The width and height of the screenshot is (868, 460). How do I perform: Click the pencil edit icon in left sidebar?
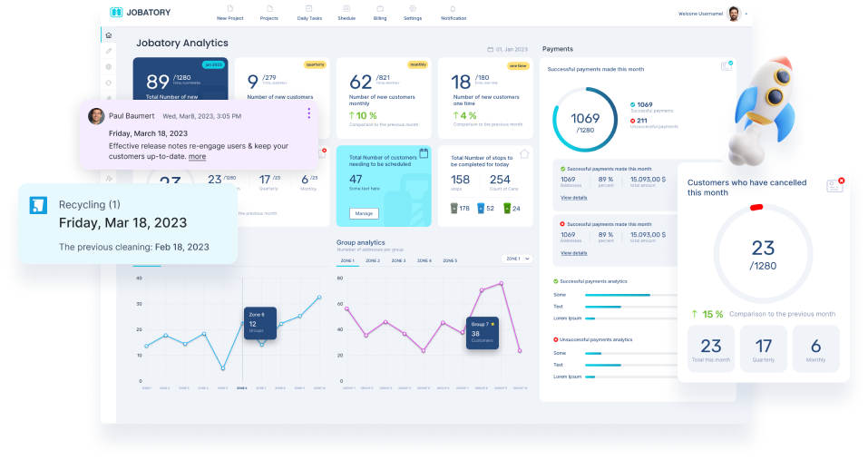point(109,51)
